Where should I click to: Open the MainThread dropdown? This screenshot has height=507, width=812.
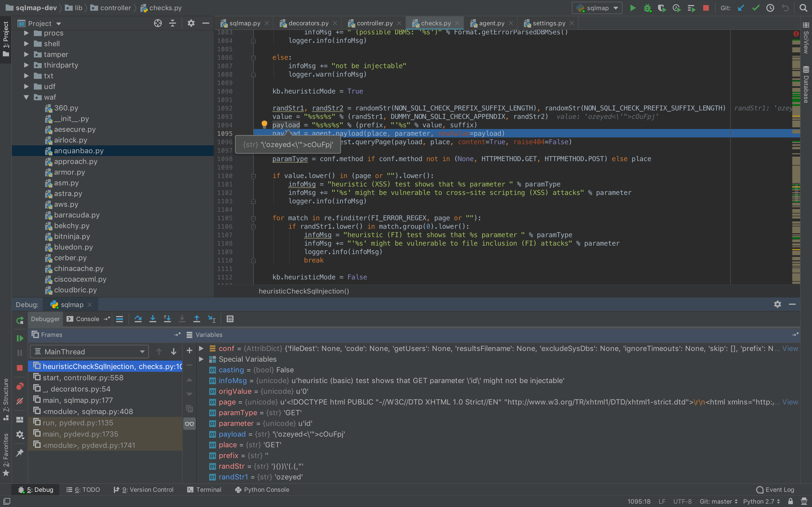[x=89, y=352]
